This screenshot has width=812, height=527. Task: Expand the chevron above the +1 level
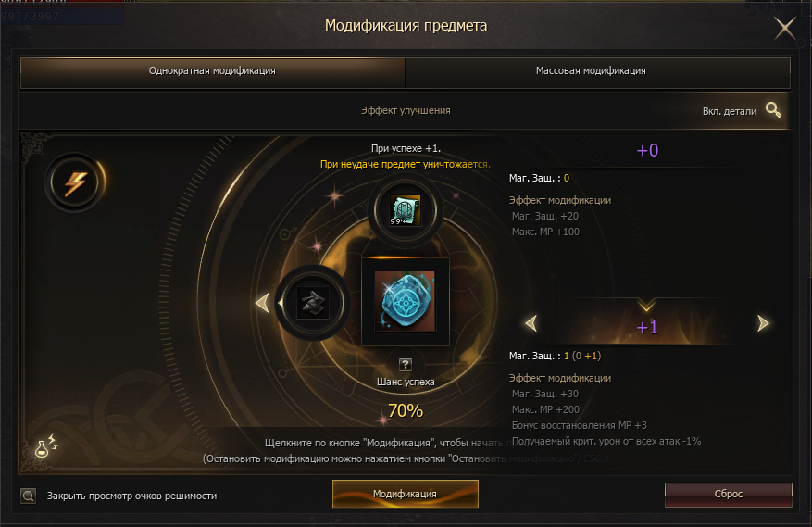click(646, 304)
